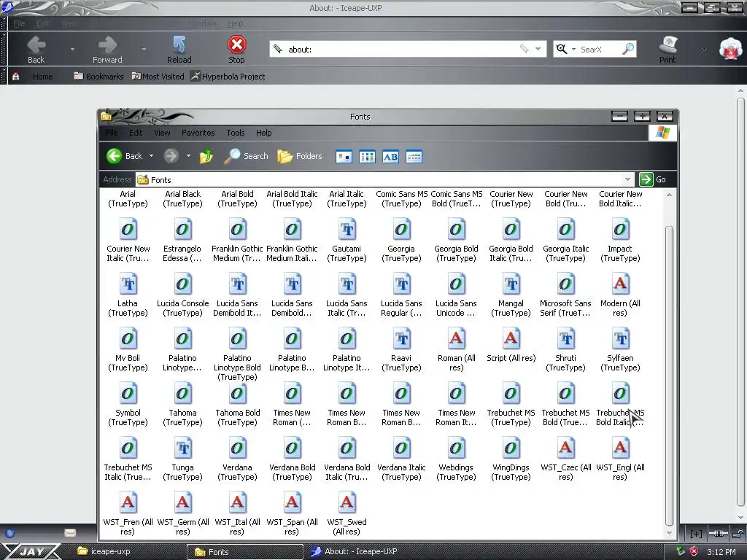Select the Modern (All res) font icon
Image resolution: width=747 pixels, height=560 pixels.
620,284
